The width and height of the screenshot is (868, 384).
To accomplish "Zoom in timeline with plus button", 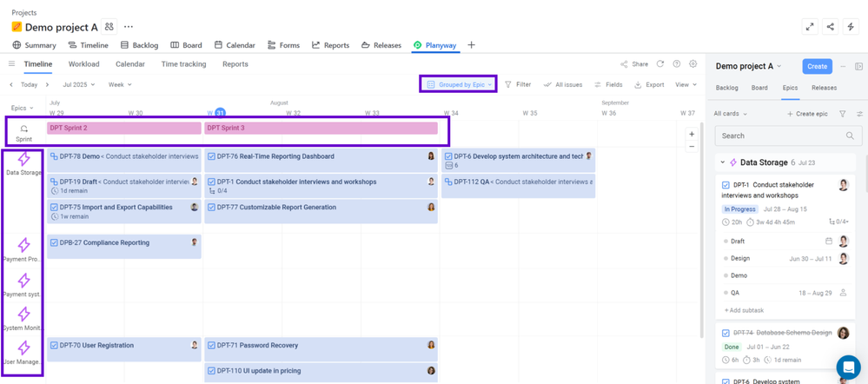I will 692,134.
